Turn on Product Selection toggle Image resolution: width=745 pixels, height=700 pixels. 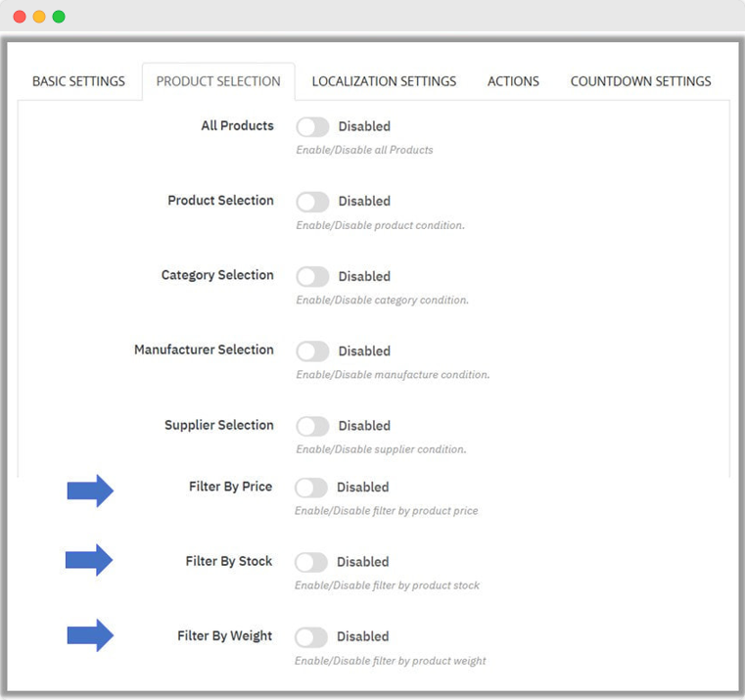click(312, 202)
